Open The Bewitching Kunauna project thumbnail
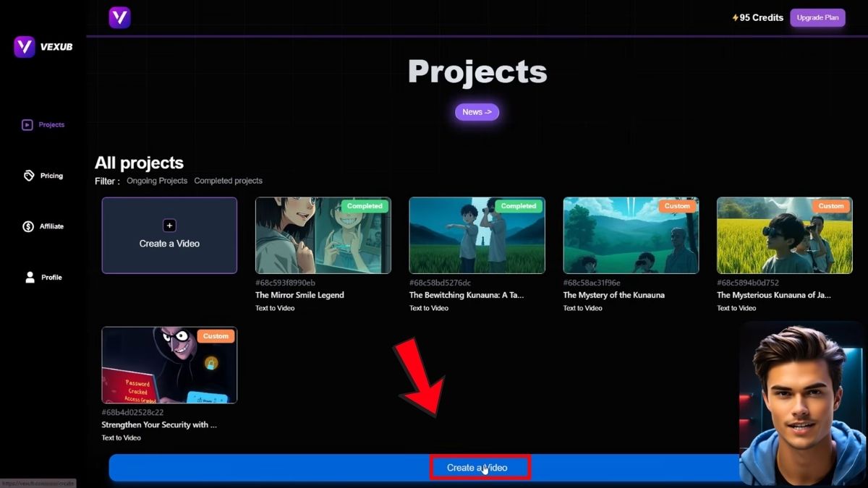868x488 pixels. tap(477, 235)
